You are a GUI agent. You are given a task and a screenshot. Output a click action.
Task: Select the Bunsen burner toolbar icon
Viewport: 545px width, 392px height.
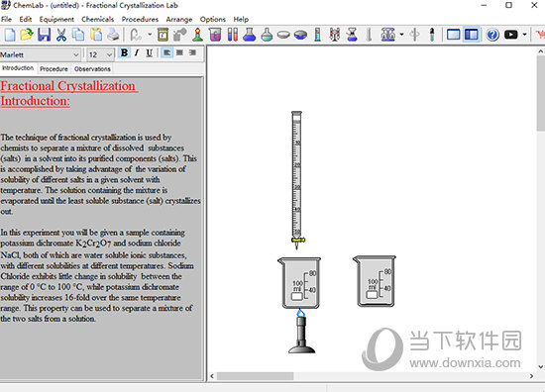pyautogui.click(x=198, y=35)
